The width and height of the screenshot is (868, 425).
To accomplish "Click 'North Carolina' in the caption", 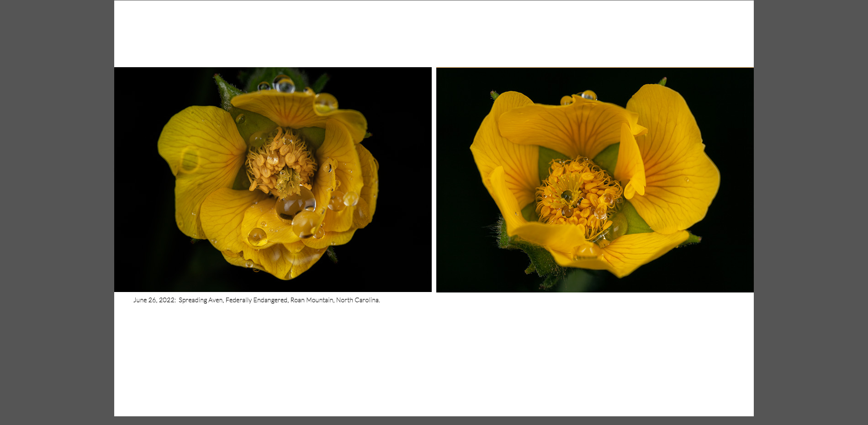I will click(x=357, y=300).
